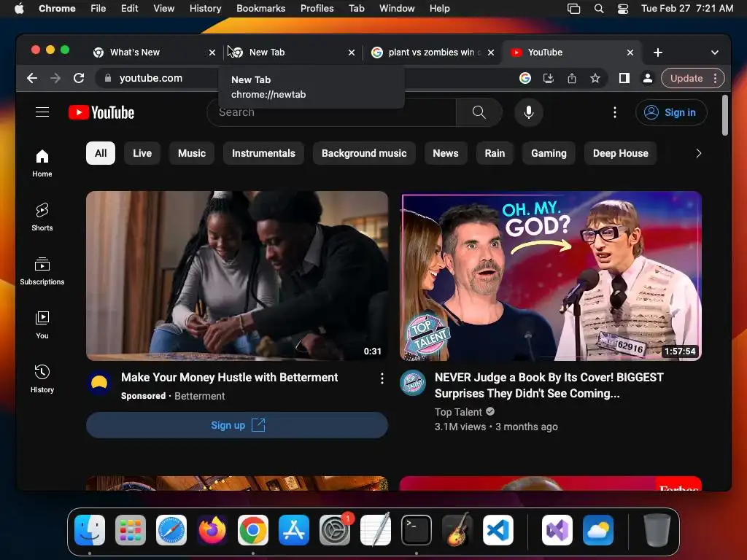Show more category chips with right arrow
Viewport: 747px width, 560px height.
(698, 153)
